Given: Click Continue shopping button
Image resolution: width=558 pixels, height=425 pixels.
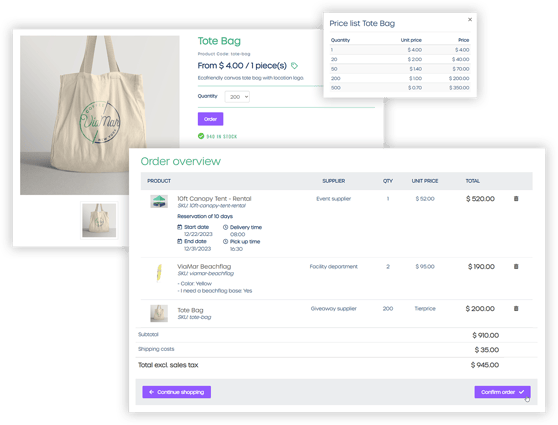Looking at the screenshot, I should (x=177, y=392).
